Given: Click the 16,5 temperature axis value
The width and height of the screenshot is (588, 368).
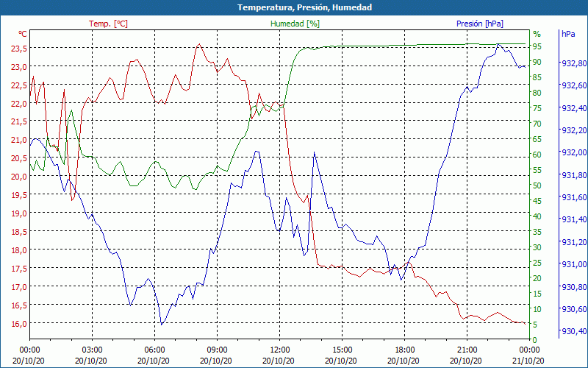Looking at the screenshot, I should coord(20,305).
